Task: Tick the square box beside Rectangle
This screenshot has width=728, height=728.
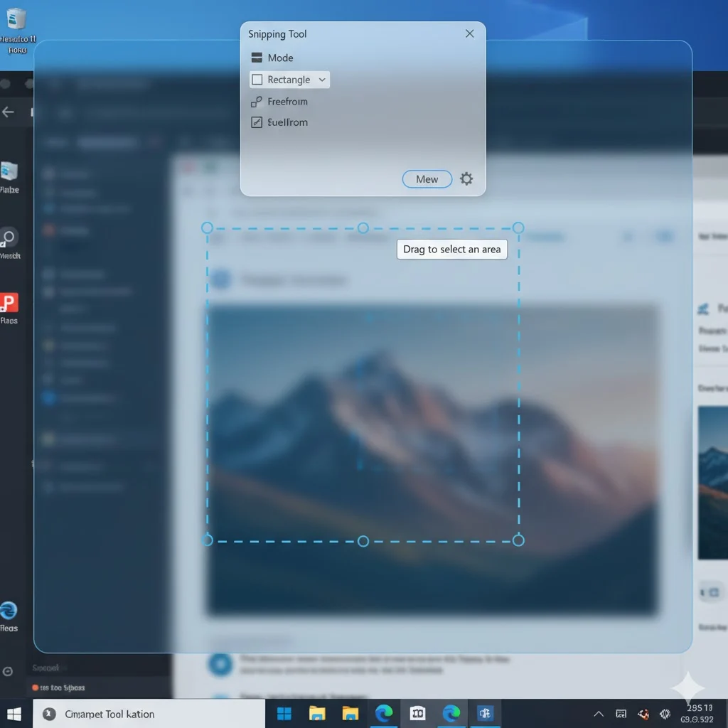Action: (x=257, y=80)
